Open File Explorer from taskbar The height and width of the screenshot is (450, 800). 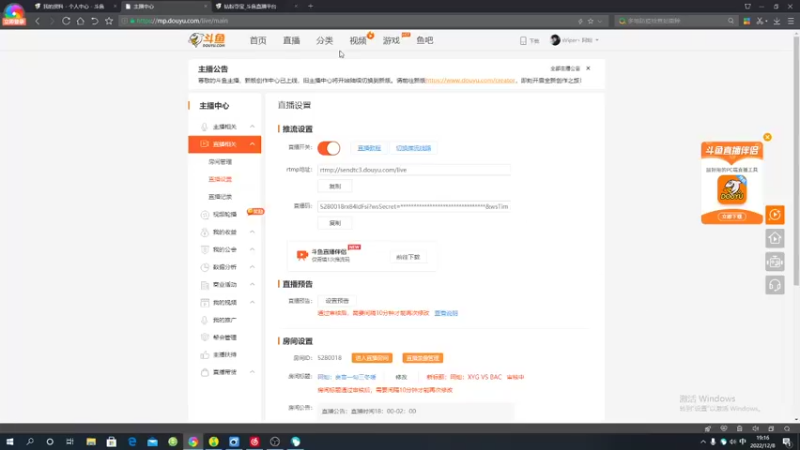91,442
